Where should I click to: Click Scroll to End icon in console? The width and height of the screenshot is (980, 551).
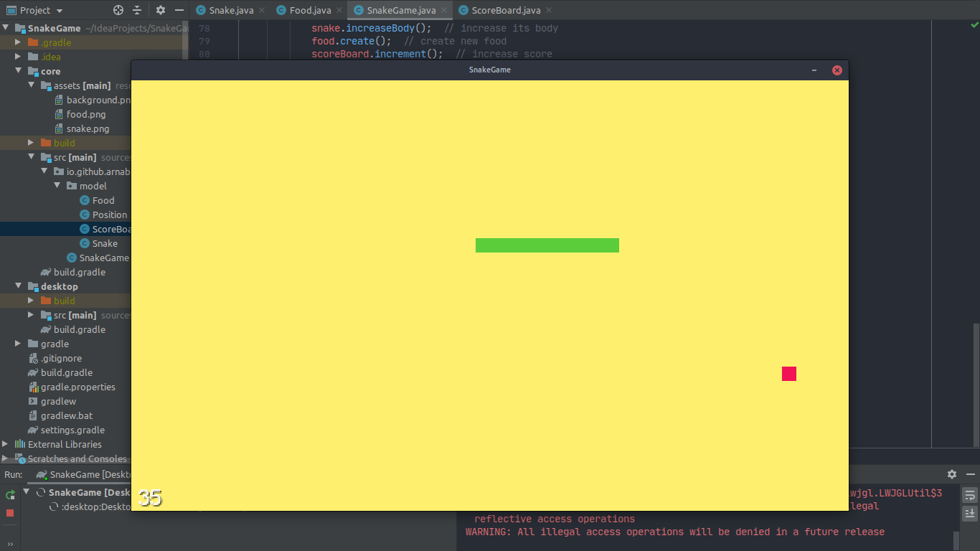[970, 513]
